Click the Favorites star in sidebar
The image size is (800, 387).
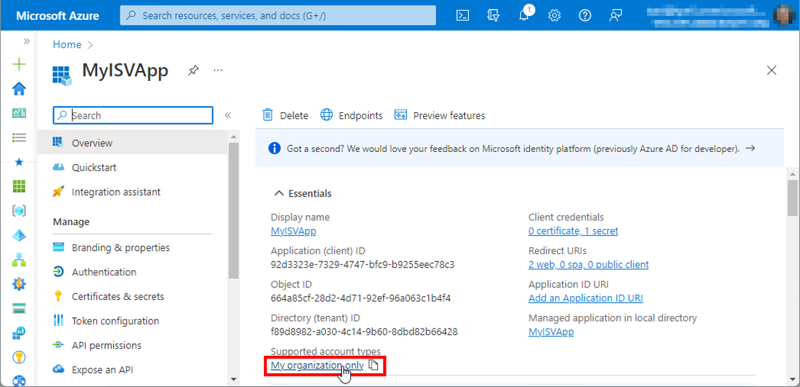[x=19, y=162]
